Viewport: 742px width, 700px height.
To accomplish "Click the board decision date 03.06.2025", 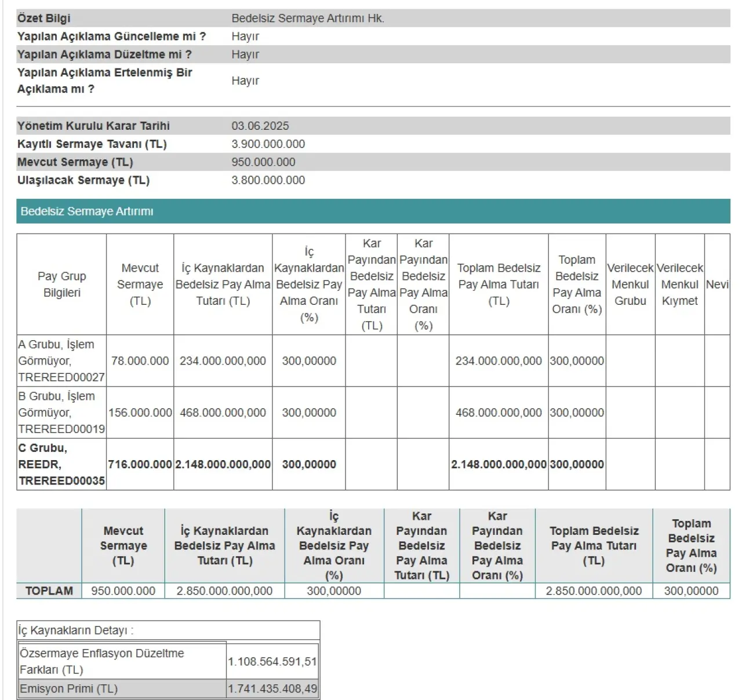I will coord(260,126).
